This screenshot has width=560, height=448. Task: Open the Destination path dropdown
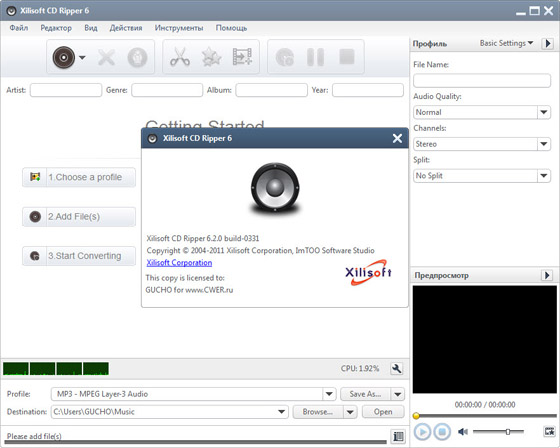(x=281, y=412)
